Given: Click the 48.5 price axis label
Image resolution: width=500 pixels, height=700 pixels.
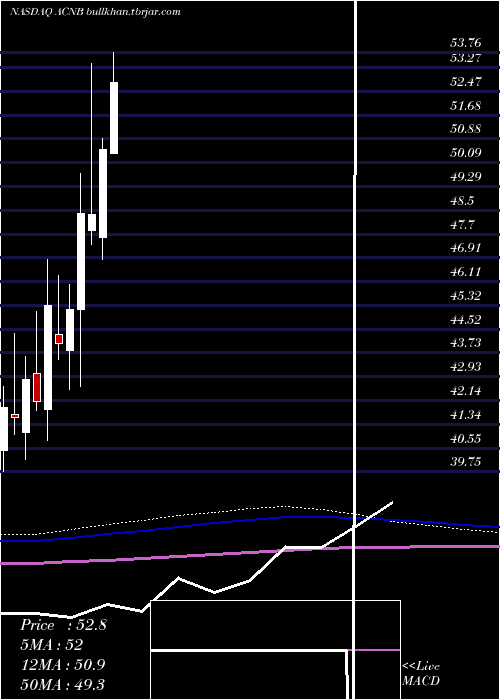Looking at the screenshot, I should (x=462, y=200).
